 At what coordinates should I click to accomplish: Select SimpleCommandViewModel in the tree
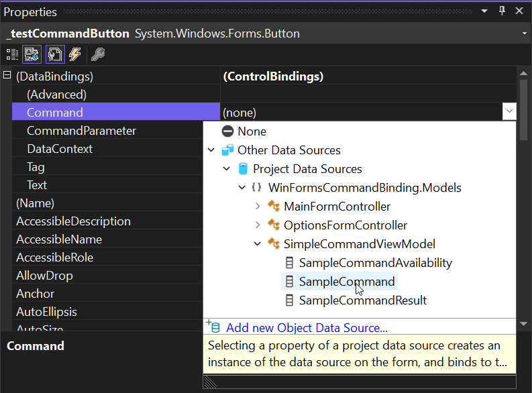click(x=360, y=244)
